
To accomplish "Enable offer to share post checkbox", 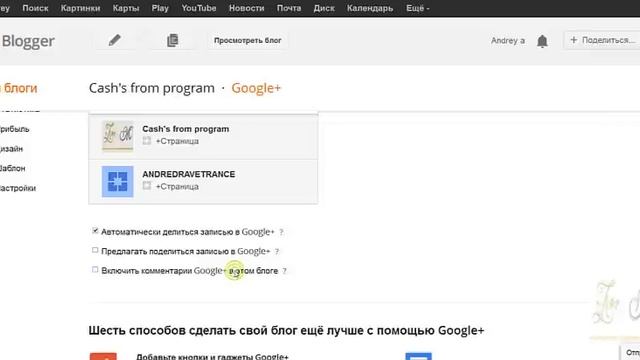I will click(95, 250).
